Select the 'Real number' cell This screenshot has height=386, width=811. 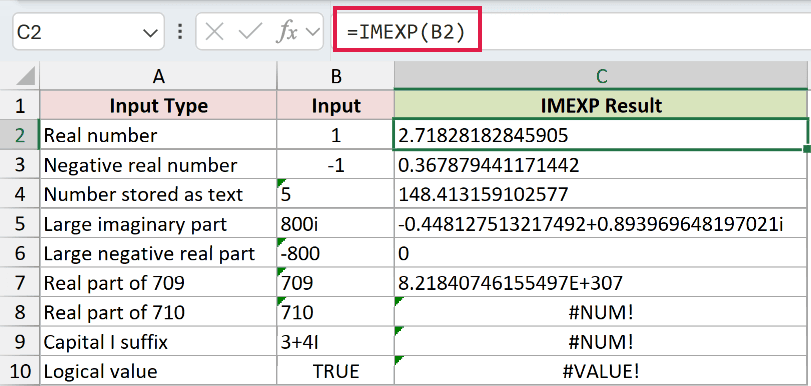click(x=158, y=135)
